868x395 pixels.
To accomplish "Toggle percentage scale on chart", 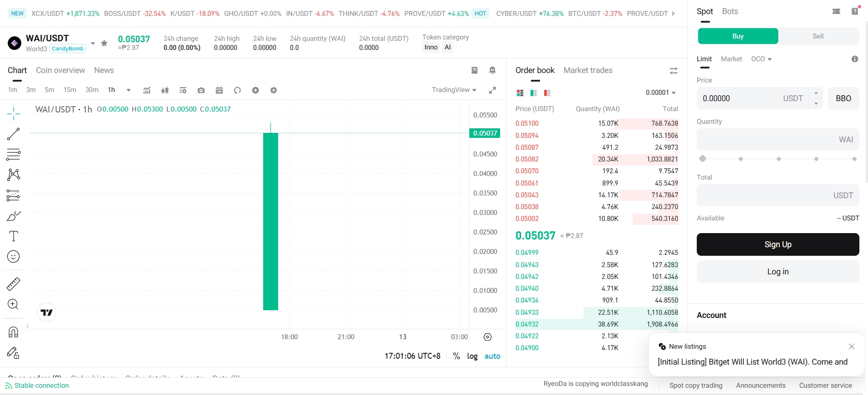I will [x=457, y=356].
